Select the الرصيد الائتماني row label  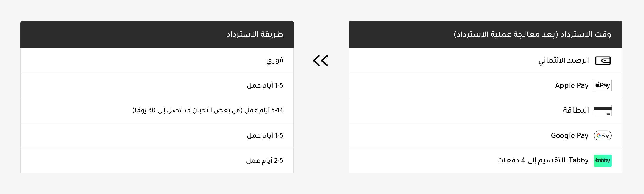[x=563, y=61]
